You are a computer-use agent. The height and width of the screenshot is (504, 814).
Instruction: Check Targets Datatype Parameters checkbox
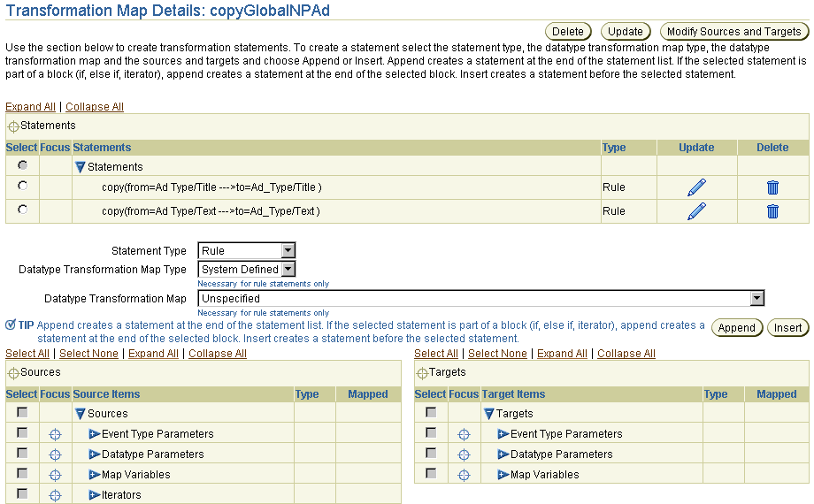(431, 453)
